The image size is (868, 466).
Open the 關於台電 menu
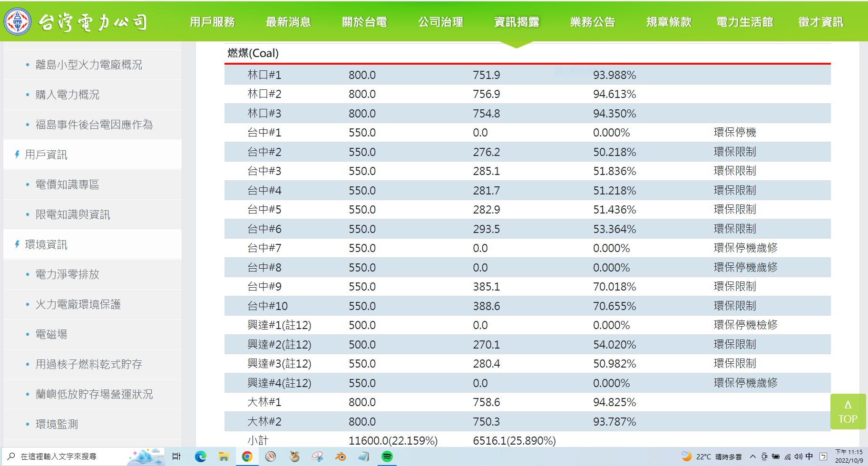364,22
